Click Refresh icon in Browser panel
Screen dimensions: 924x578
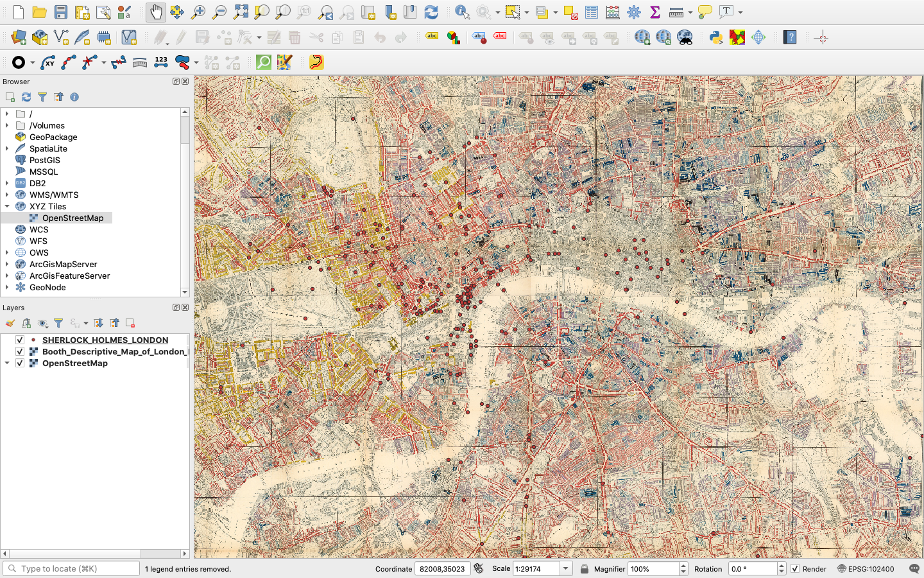point(26,97)
